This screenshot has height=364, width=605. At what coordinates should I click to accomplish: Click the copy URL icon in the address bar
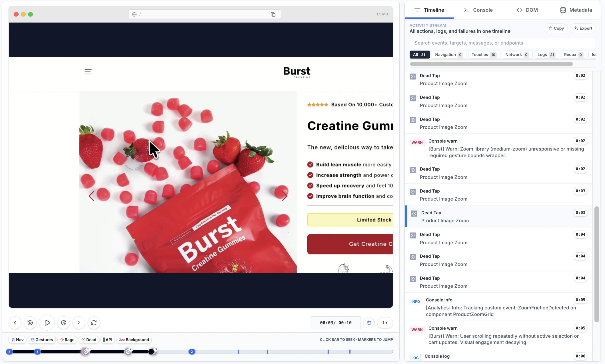click(x=273, y=14)
